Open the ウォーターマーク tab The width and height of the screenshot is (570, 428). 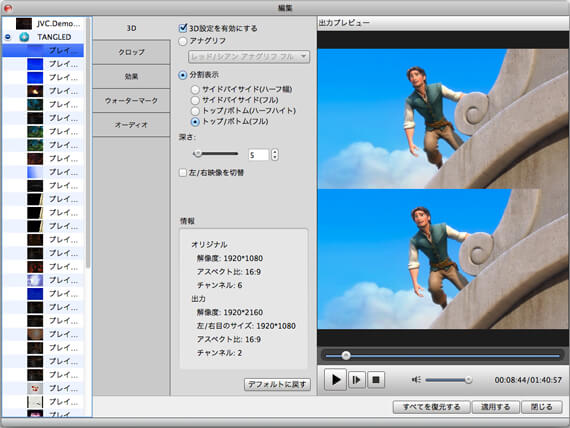pos(131,101)
